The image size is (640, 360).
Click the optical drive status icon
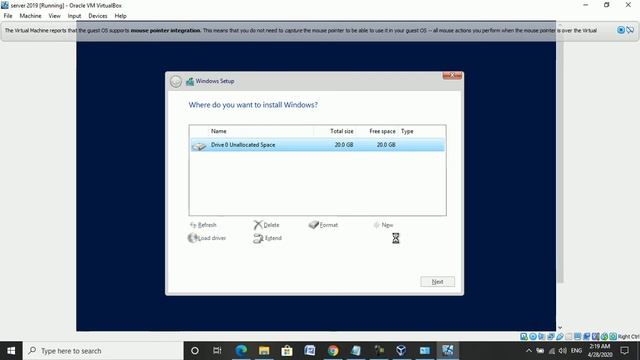pyautogui.click(x=533, y=336)
